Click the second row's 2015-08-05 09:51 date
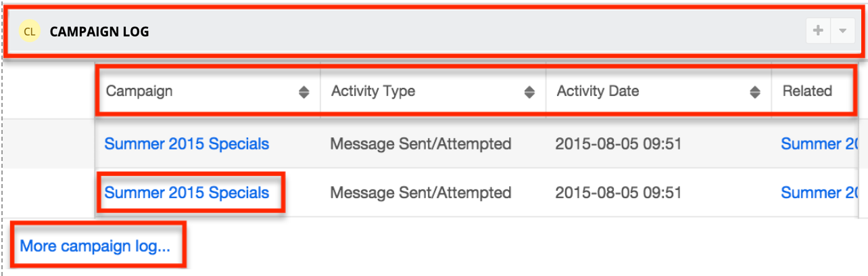Viewport: 868px width, 276px height. point(618,193)
